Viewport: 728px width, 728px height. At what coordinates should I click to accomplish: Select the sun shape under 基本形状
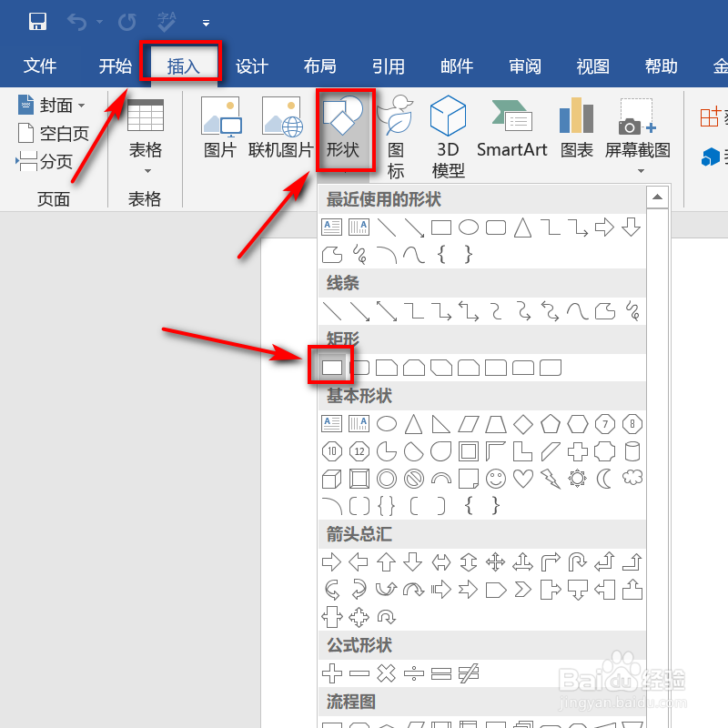pyautogui.click(x=578, y=479)
